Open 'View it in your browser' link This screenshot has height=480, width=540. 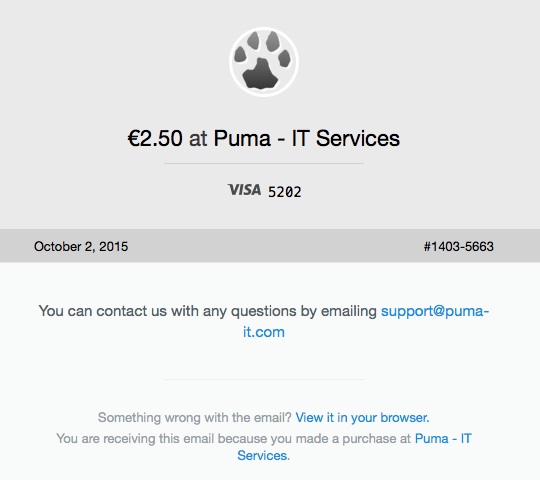[x=362, y=417]
